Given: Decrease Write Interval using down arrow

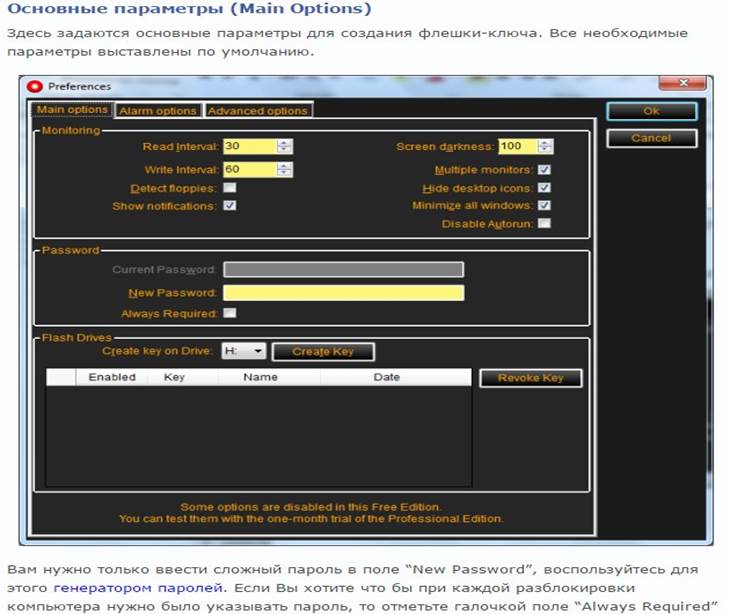Looking at the screenshot, I should coord(286,173).
